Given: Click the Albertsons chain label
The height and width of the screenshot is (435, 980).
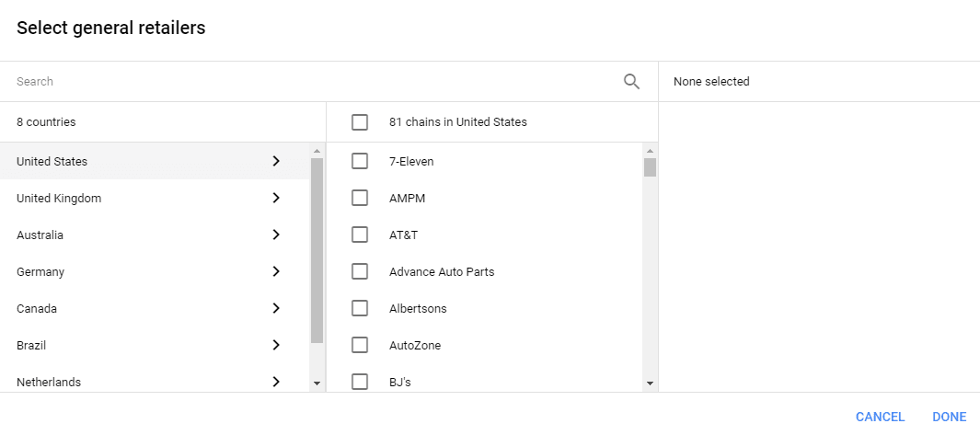Looking at the screenshot, I should coord(418,308).
